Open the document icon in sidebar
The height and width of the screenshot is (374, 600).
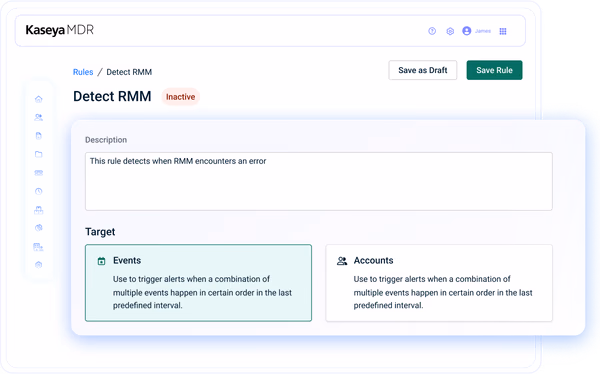tap(39, 136)
